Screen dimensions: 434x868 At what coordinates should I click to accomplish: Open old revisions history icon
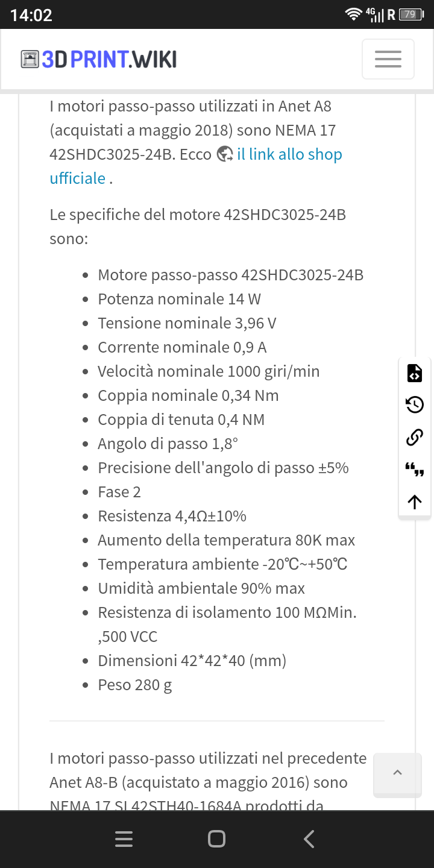click(415, 404)
